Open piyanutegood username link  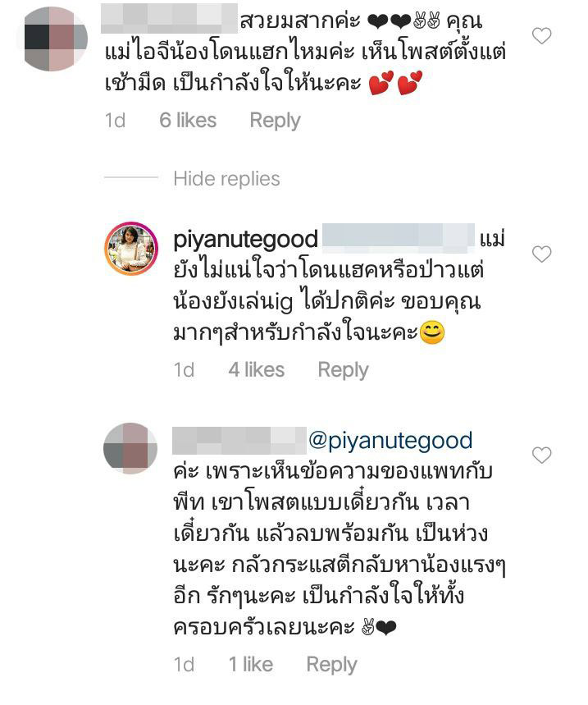coord(246,239)
